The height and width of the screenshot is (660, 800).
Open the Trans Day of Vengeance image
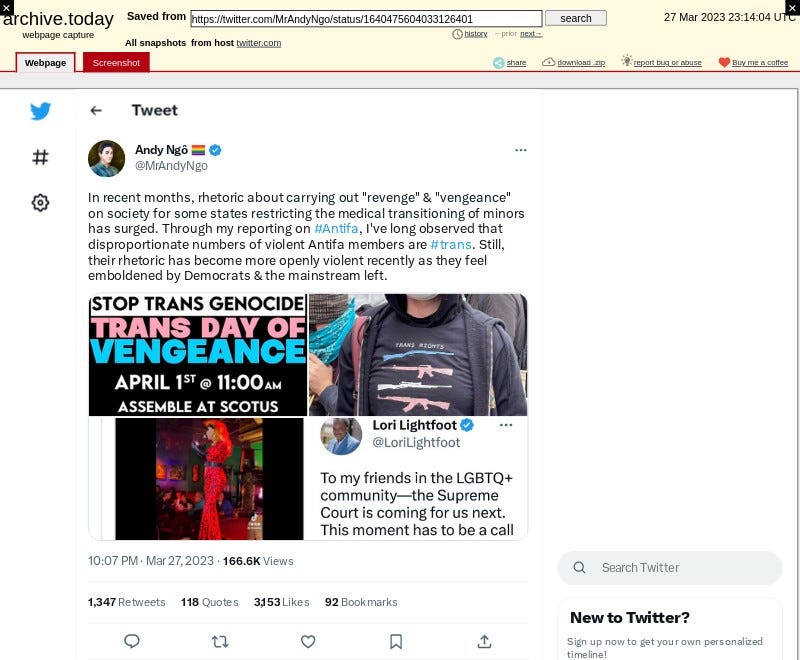point(198,354)
